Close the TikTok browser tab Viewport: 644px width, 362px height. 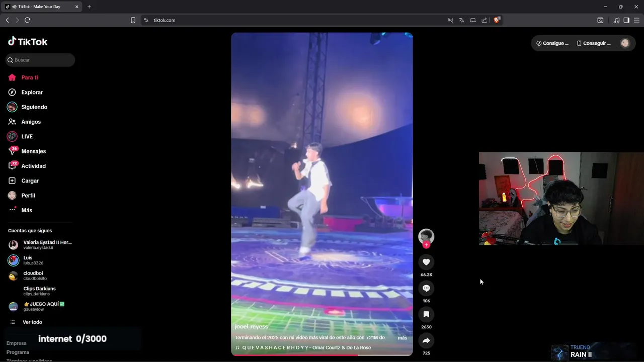pos(76,7)
